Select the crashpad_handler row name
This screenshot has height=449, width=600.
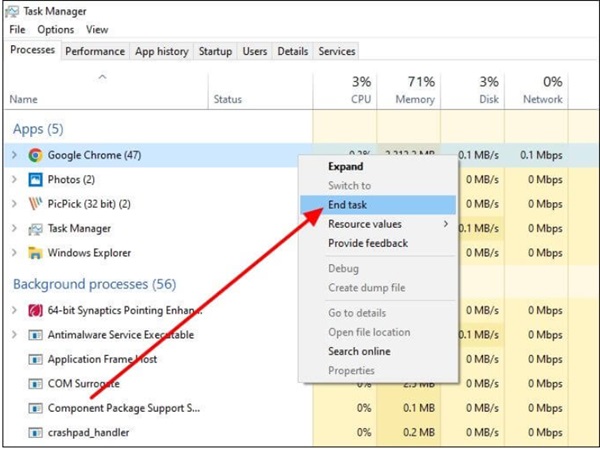point(88,433)
